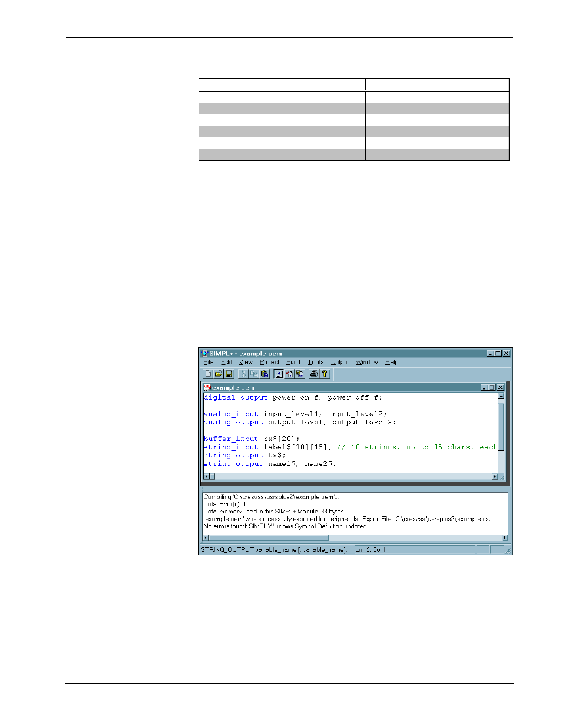Click the 'No errors found' output line

click(285, 526)
